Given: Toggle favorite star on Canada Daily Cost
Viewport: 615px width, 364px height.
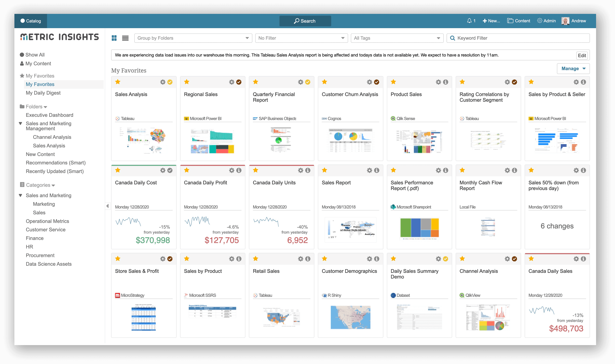Looking at the screenshot, I should 118,170.
